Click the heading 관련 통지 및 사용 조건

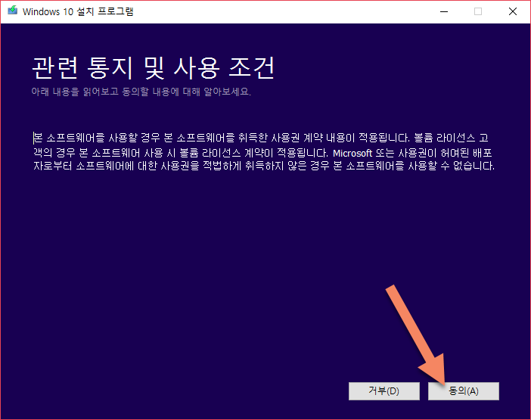tap(153, 68)
